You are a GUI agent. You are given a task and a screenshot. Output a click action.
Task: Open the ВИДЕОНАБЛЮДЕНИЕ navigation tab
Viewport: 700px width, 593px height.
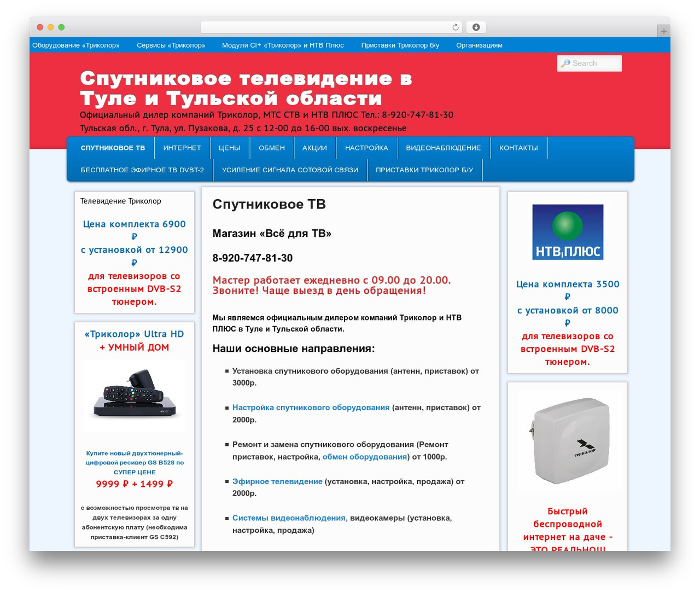click(x=444, y=148)
